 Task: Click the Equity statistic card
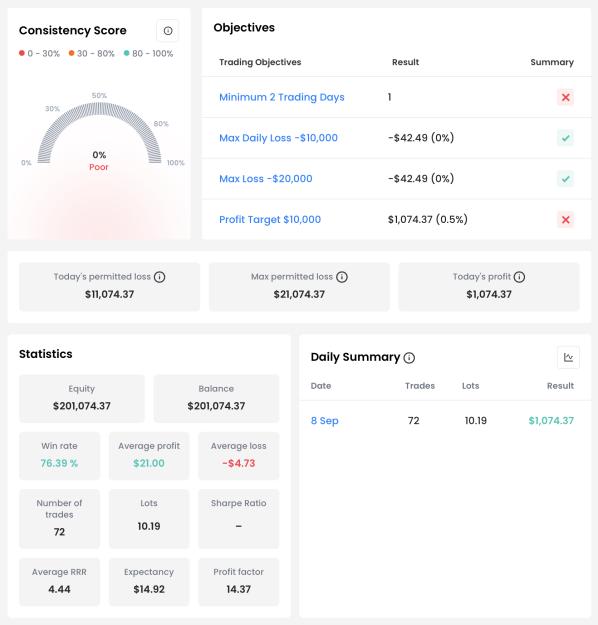82,398
